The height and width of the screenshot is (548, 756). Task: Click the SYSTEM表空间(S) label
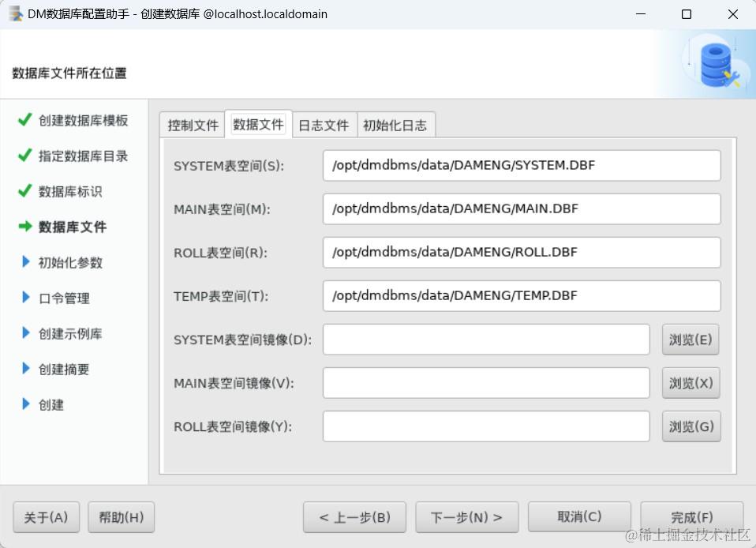pyautogui.click(x=229, y=166)
